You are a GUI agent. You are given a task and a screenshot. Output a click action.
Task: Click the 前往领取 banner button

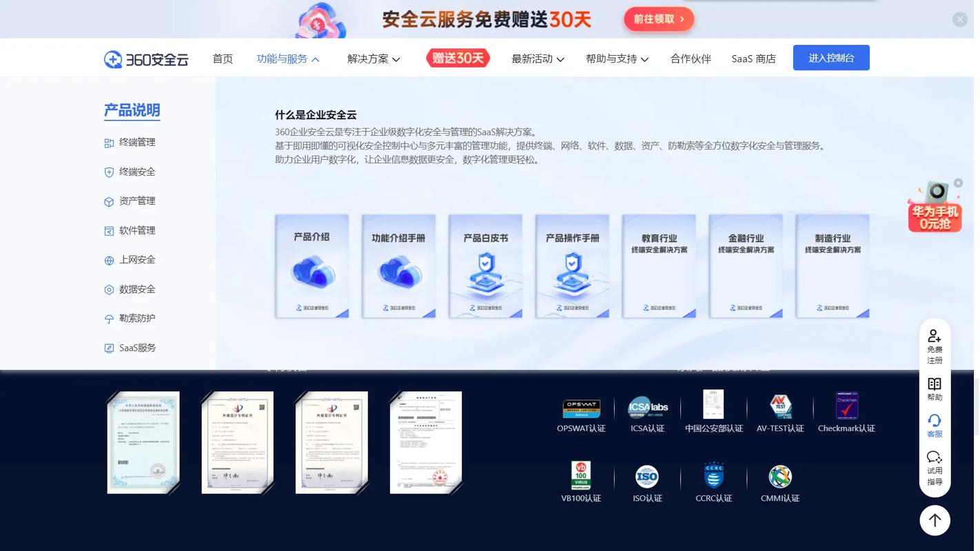[x=659, y=19]
